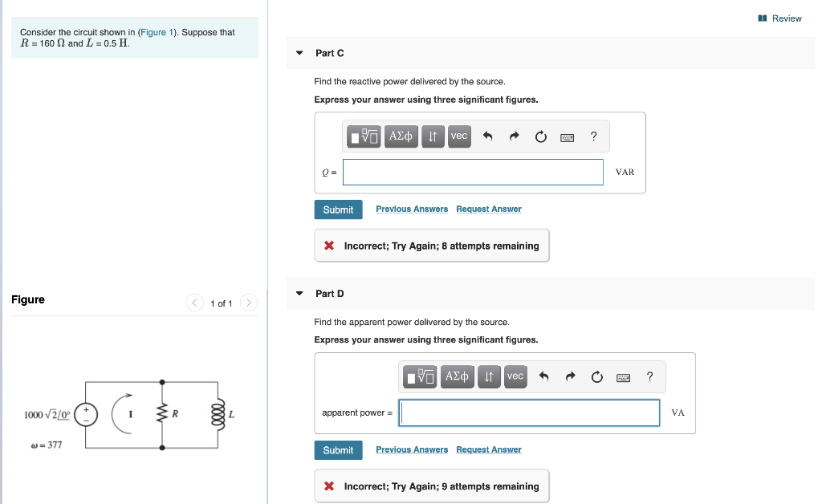The image size is (822, 504).
Task: Open Greek symbols menu in Part D
Action: (457, 377)
